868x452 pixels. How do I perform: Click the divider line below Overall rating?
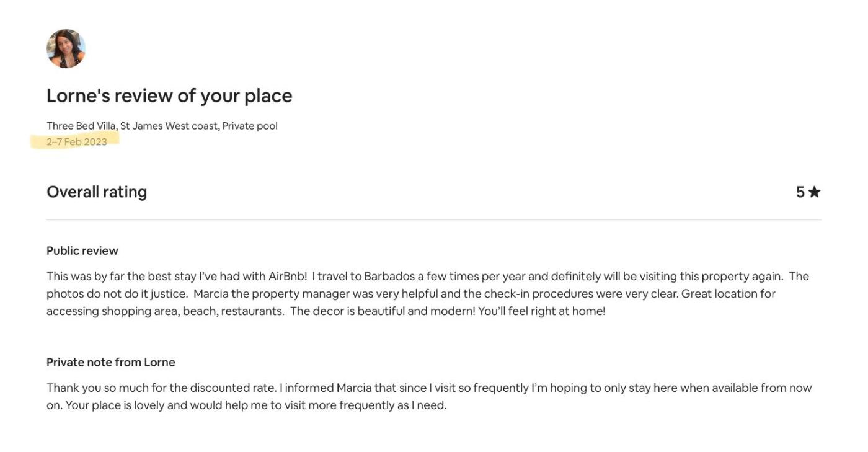[434, 219]
